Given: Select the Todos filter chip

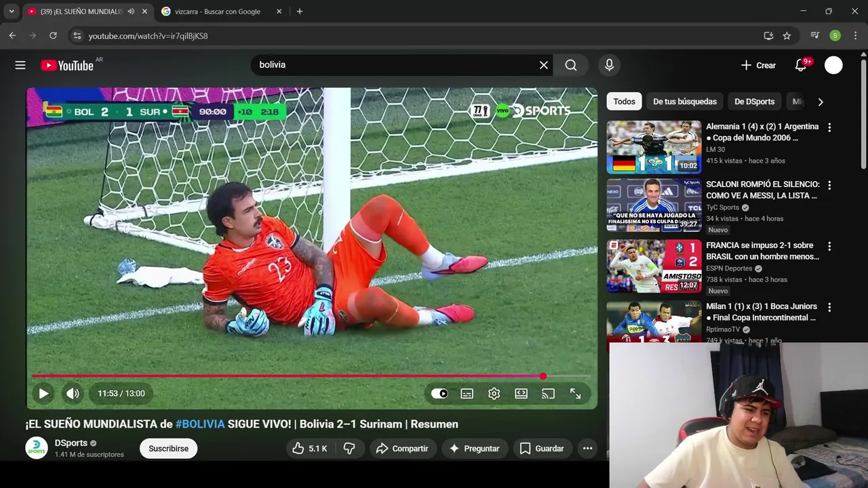Looking at the screenshot, I should click(x=625, y=102).
